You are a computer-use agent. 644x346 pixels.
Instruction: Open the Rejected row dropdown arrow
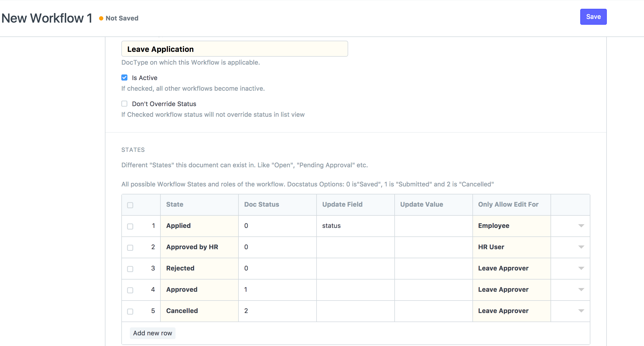[581, 268]
